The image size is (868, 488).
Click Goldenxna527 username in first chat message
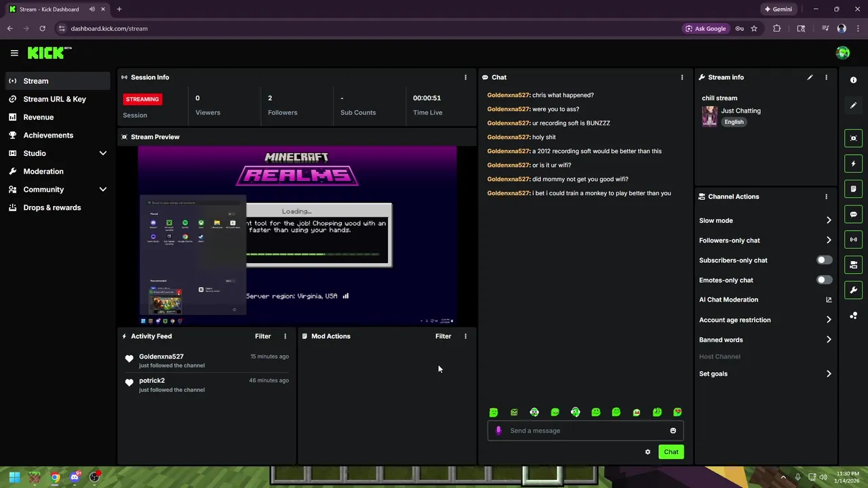point(508,95)
